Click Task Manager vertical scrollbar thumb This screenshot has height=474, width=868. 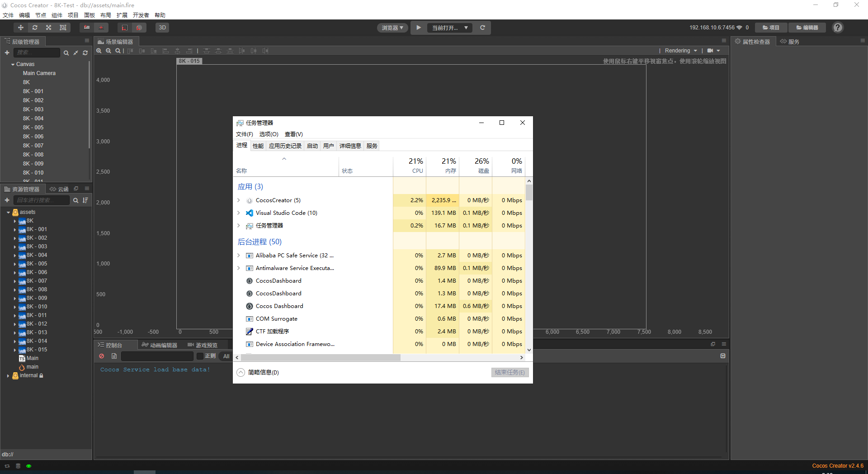tap(529, 192)
